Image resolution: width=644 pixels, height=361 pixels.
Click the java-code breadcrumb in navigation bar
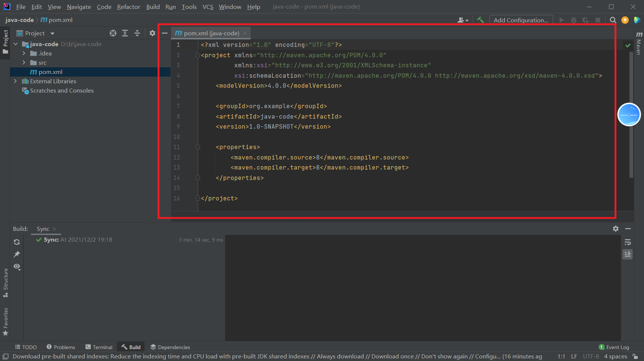pos(19,20)
